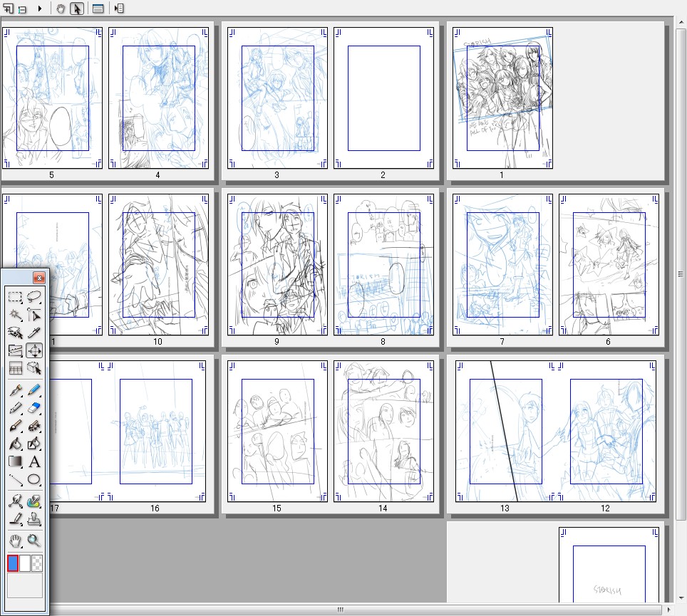
Task: Select the Rectangular Marquee tool
Action: 16,297
